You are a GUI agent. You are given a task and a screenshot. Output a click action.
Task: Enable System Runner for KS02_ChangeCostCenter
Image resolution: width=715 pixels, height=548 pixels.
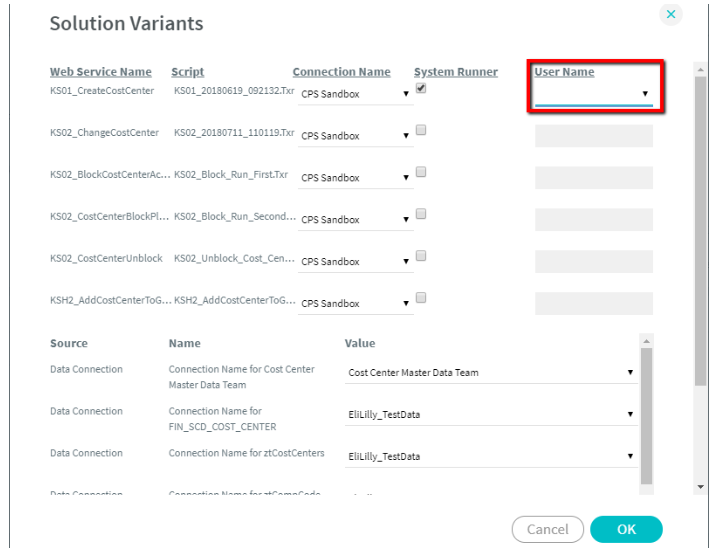tap(421, 130)
